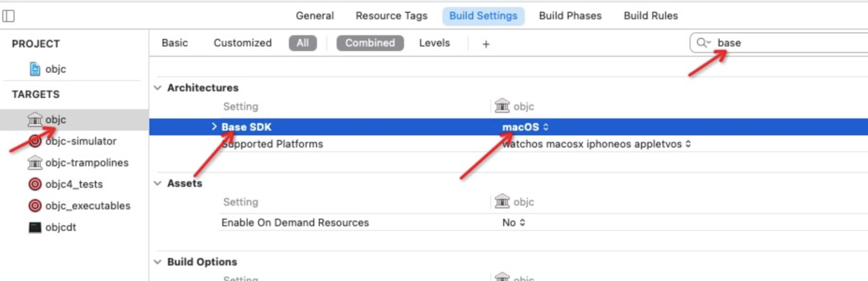This screenshot has height=281, width=868.
Task: Click the objc_executables target icon
Action: point(35,206)
